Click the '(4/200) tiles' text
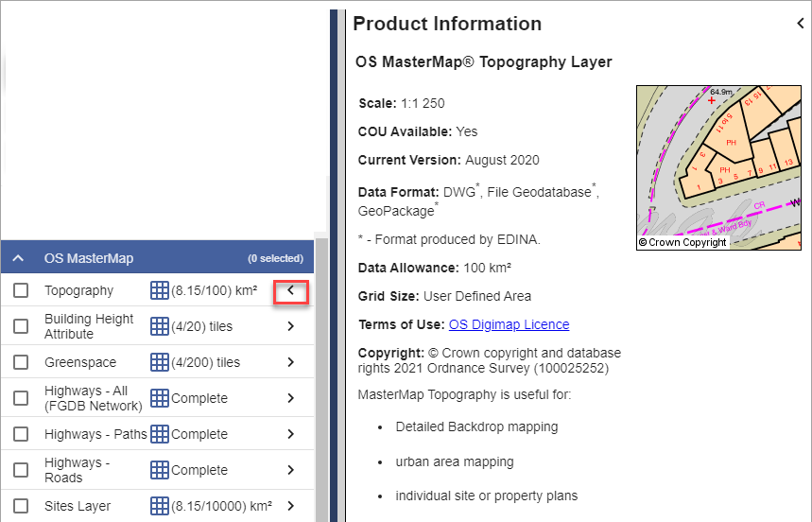The image size is (812, 522). [205, 362]
